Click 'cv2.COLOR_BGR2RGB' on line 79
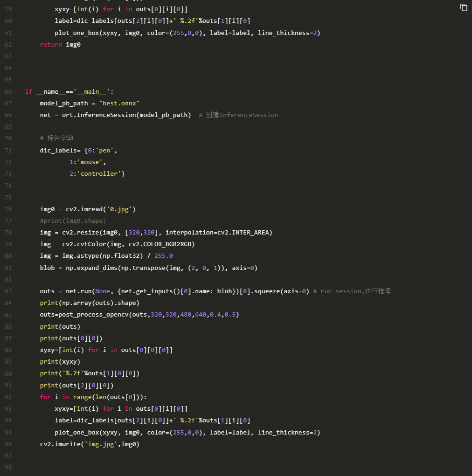 160,244
